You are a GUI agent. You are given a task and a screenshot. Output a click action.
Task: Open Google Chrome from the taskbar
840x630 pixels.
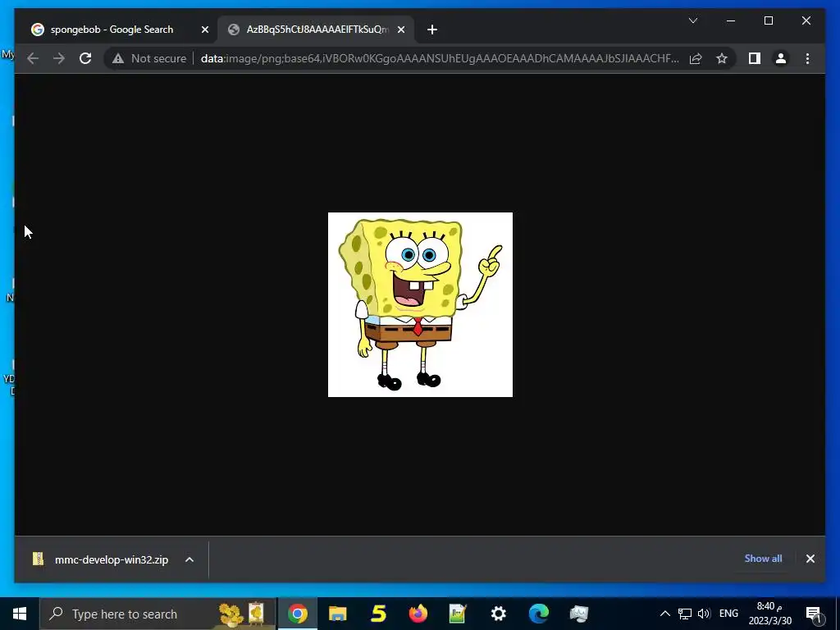pyautogui.click(x=297, y=614)
